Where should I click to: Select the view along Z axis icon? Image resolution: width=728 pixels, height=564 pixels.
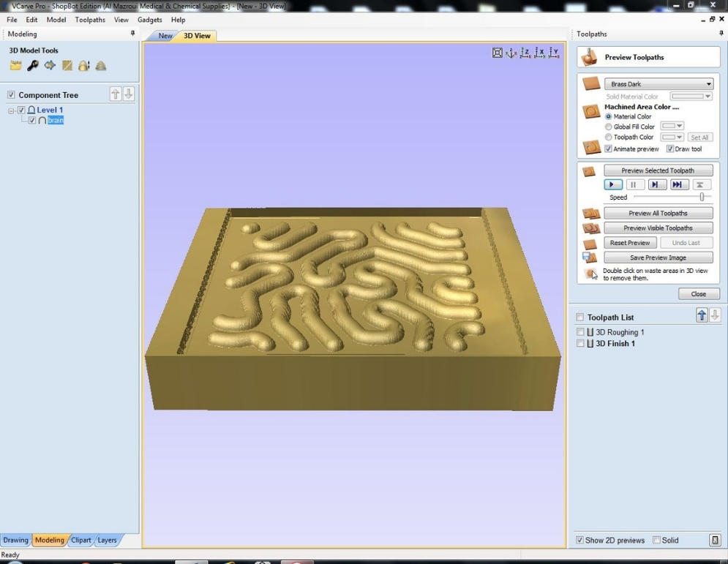click(x=525, y=53)
